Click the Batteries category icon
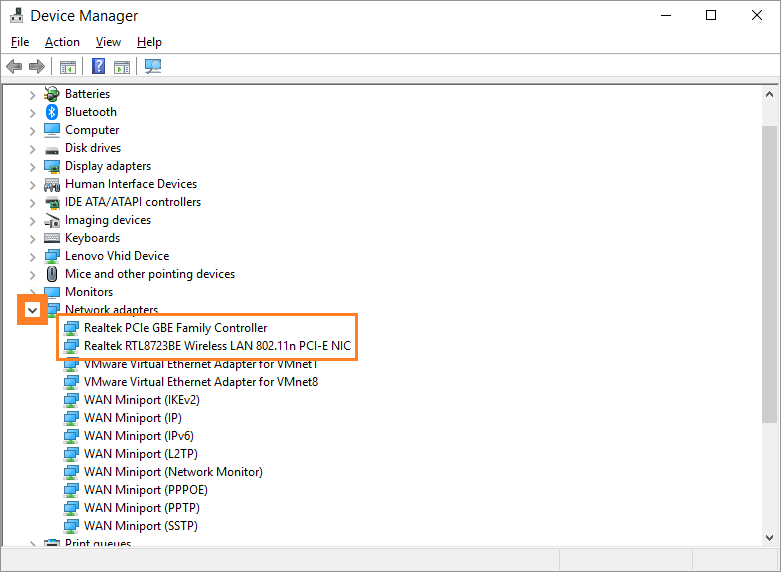This screenshot has height=572, width=781. [x=52, y=94]
